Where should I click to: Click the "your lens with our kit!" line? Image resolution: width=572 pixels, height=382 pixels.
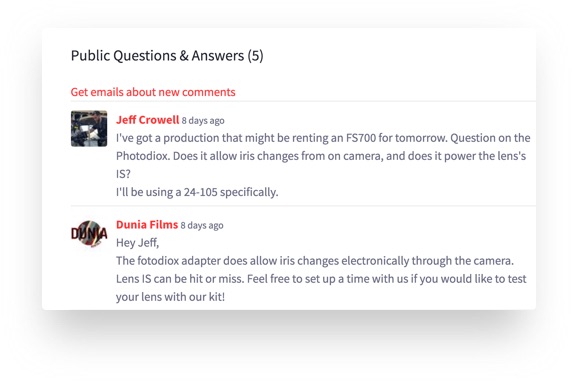(170, 297)
